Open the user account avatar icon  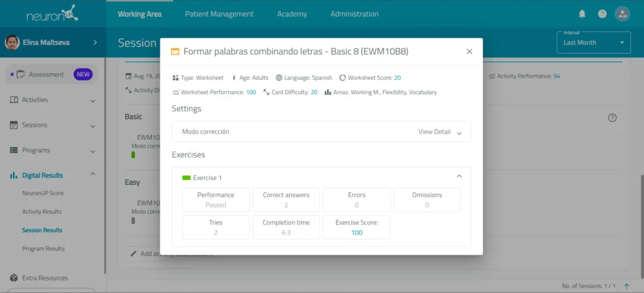[x=622, y=14]
